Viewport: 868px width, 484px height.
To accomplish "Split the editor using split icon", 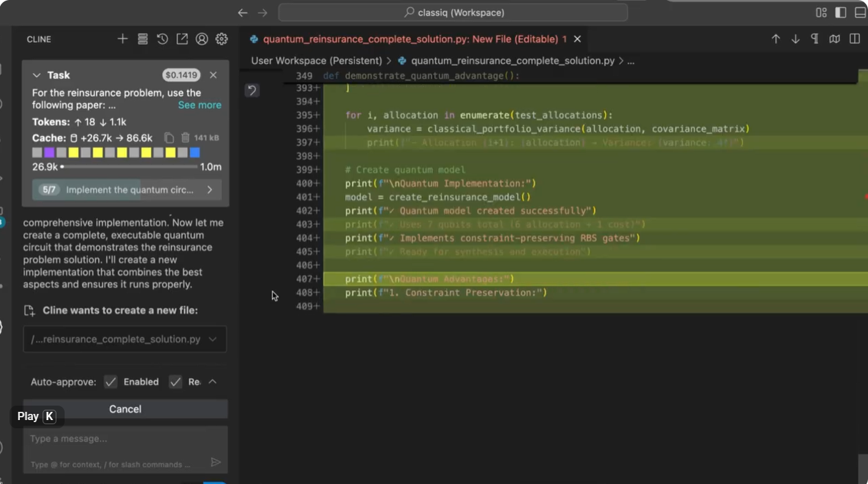I will click(x=854, y=39).
